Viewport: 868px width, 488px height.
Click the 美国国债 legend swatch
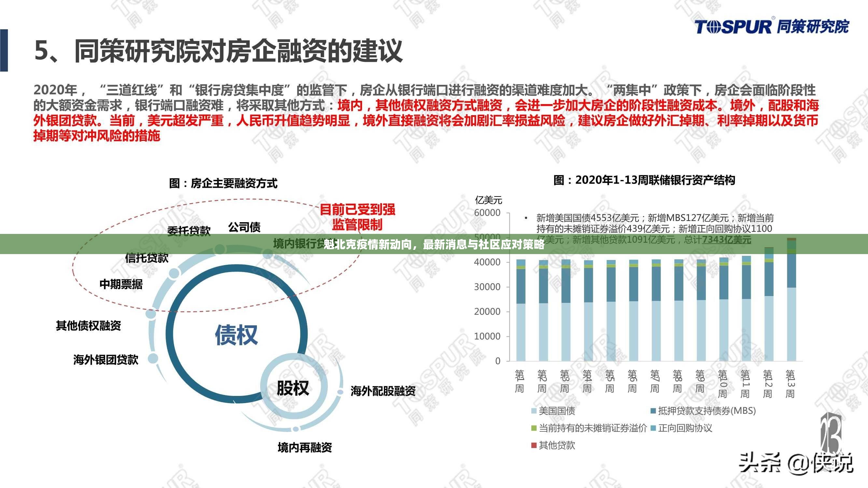[534, 411]
